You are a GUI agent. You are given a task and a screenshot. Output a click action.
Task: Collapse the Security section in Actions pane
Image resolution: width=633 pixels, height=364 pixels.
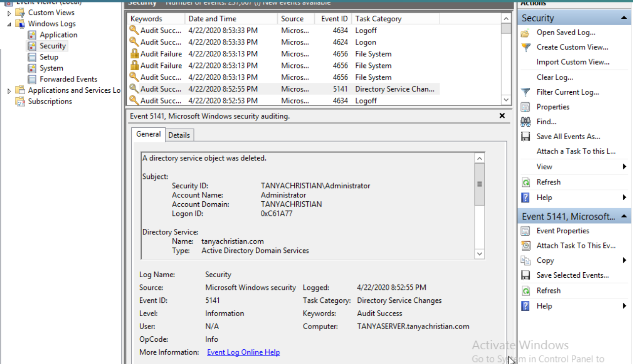pos(624,18)
